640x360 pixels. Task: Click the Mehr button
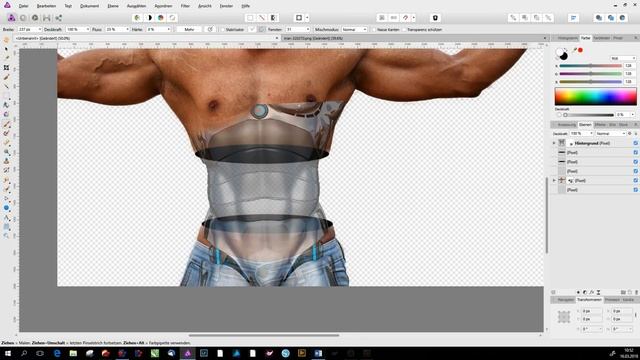pyautogui.click(x=189, y=30)
